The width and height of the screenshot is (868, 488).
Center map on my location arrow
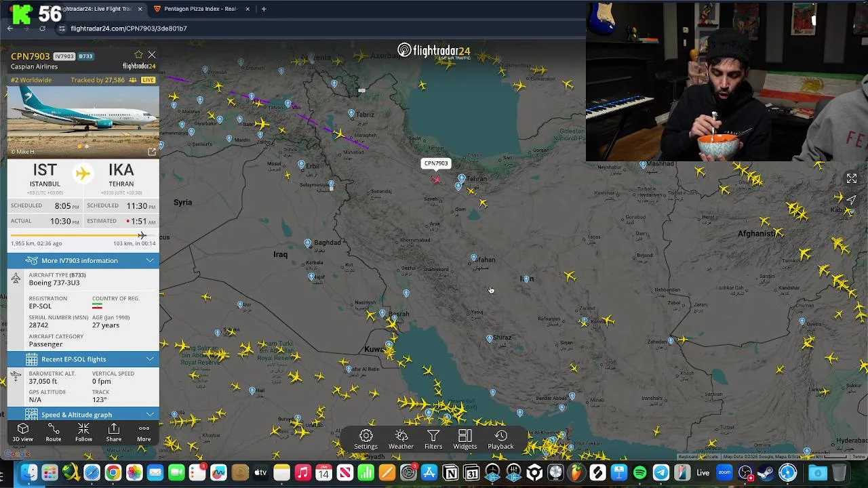pyautogui.click(x=852, y=200)
